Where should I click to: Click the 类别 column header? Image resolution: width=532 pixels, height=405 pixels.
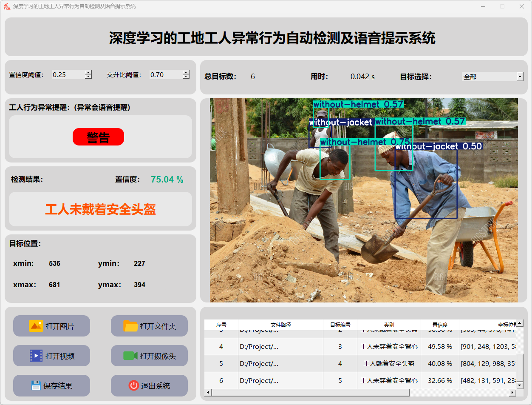389,325
